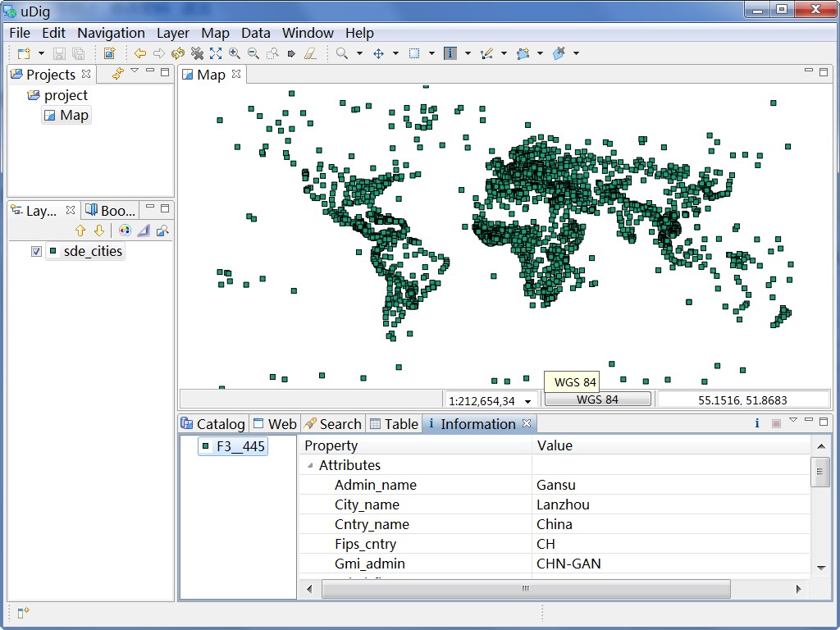
Task: Click the Zoom to Extent icon
Action: tap(216, 53)
